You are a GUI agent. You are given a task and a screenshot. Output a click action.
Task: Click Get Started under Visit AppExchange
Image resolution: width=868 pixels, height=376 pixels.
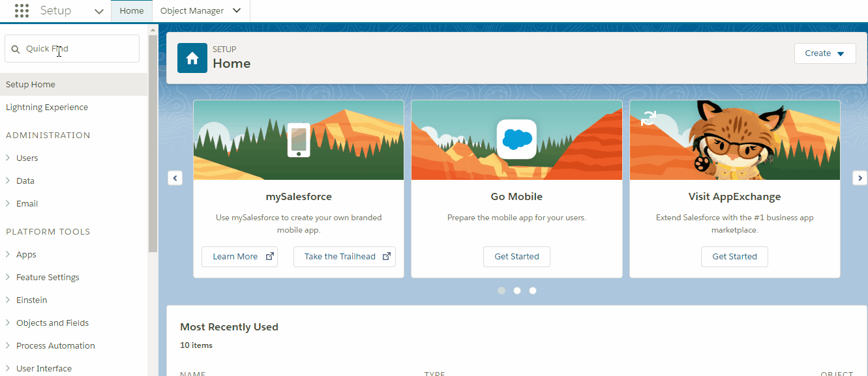click(734, 257)
